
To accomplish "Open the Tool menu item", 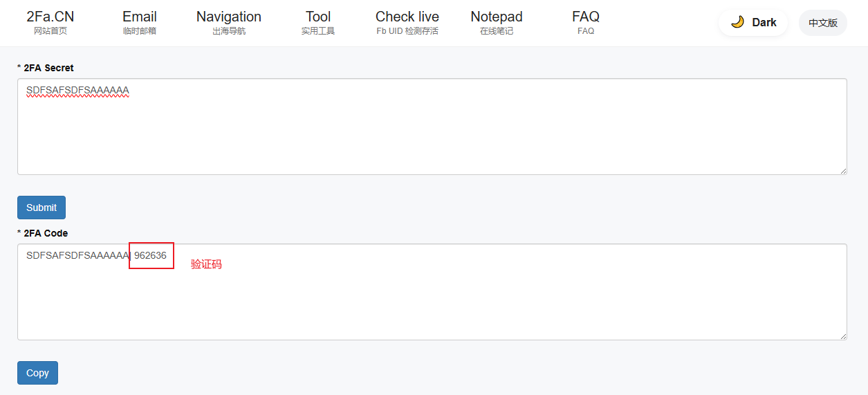I will point(318,23).
